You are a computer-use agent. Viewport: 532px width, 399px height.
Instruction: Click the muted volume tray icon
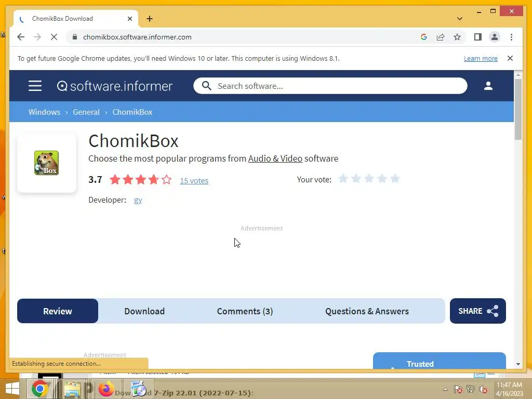click(483, 389)
